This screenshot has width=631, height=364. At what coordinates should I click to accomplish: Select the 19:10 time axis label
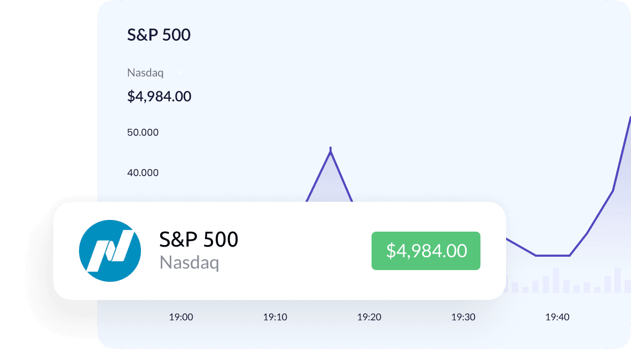tap(275, 317)
